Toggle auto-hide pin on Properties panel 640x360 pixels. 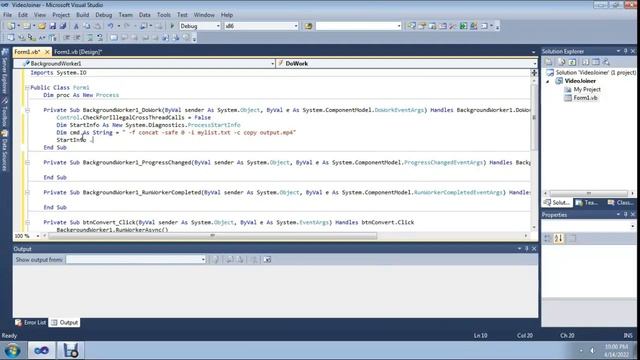(625, 214)
